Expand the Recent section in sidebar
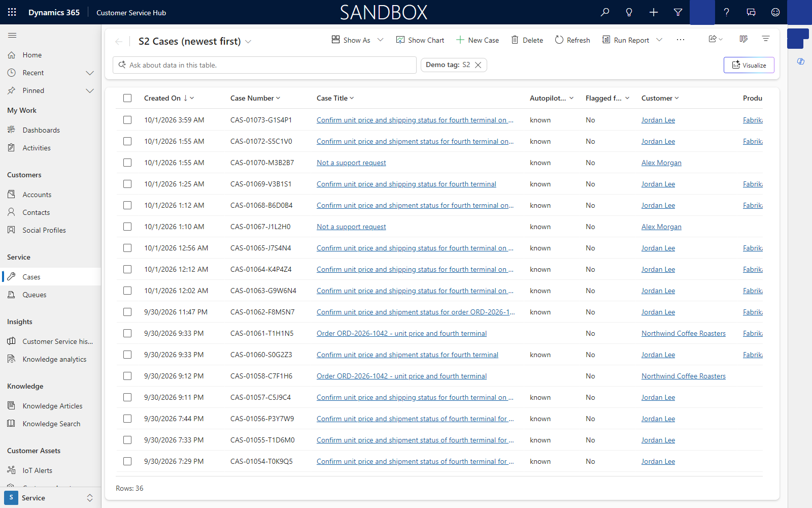812x508 pixels. 90,73
